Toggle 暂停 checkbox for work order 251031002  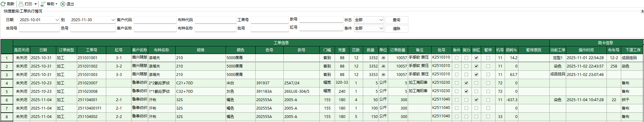(x=488, y=66)
